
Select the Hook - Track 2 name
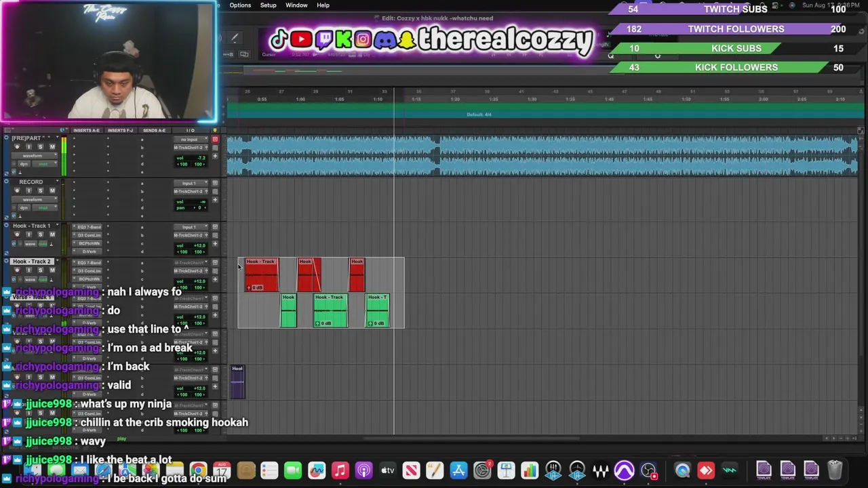pyautogui.click(x=31, y=262)
